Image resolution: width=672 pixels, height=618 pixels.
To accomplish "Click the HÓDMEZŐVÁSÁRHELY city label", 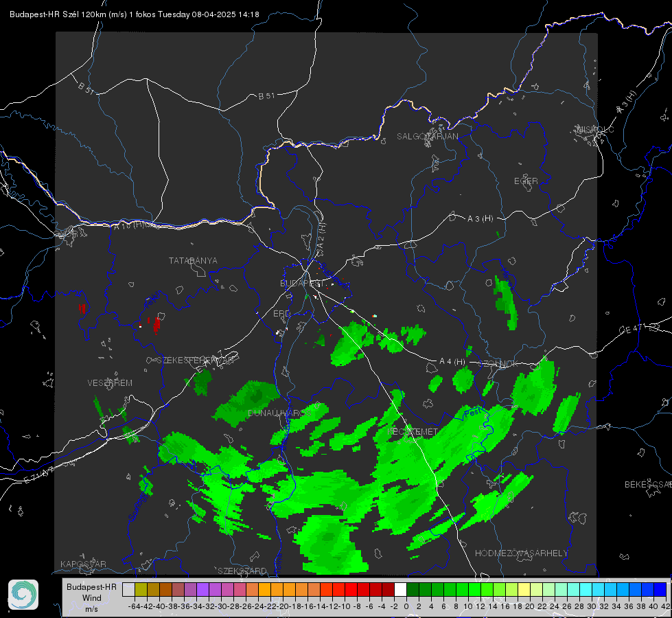I will 521,553.
